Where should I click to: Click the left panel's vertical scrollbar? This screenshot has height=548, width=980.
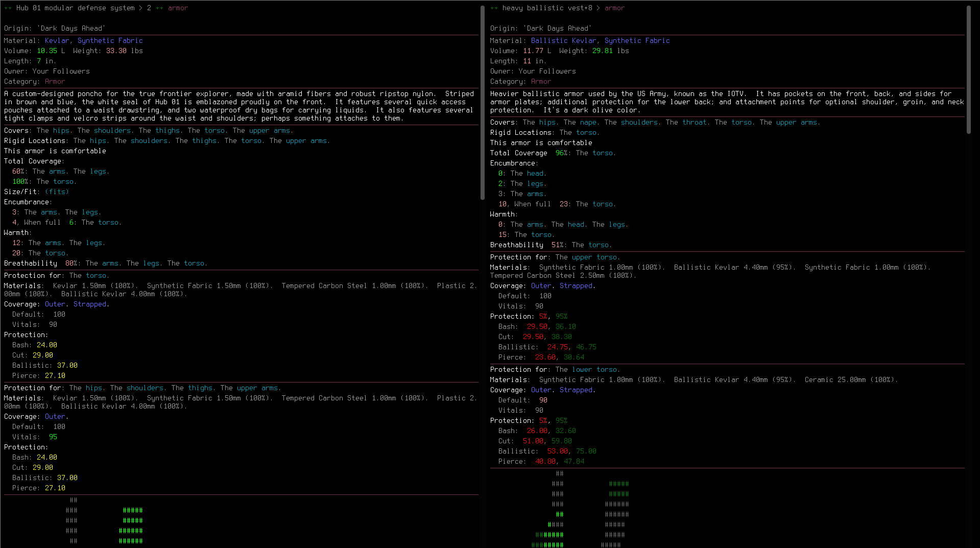[483, 102]
